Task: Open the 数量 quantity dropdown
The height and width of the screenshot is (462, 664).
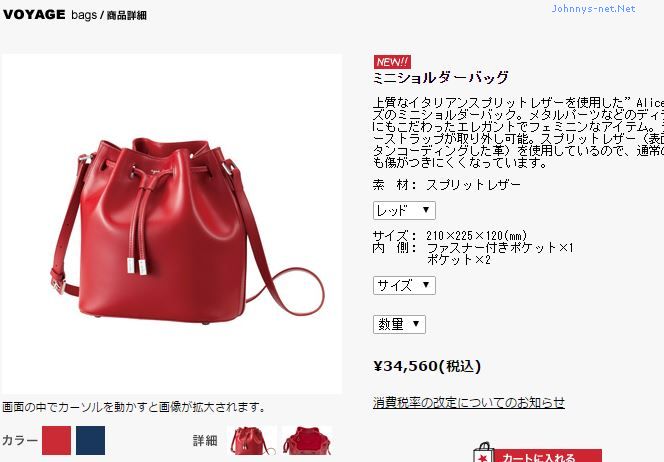Action: coord(399,324)
